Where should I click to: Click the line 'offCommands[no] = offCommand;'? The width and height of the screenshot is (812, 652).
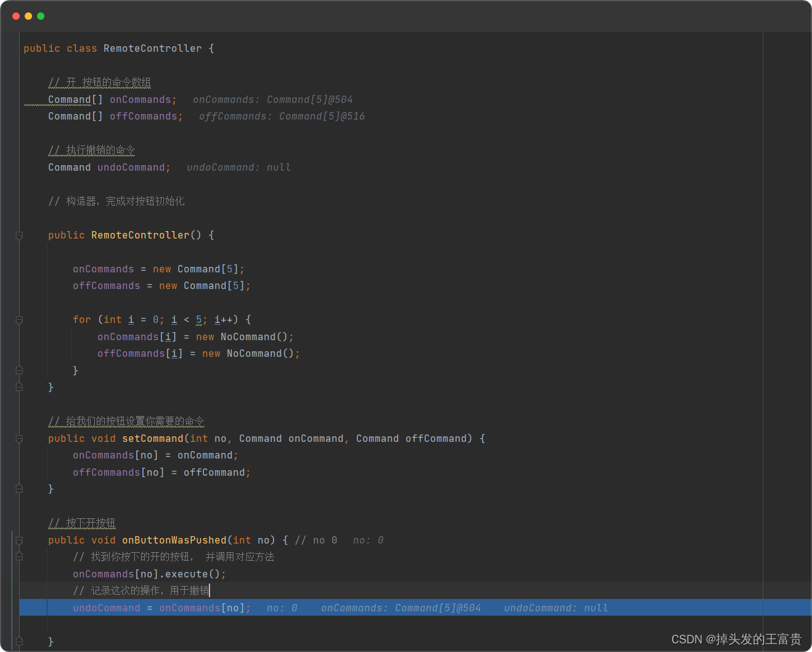click(x=162, y=473)
